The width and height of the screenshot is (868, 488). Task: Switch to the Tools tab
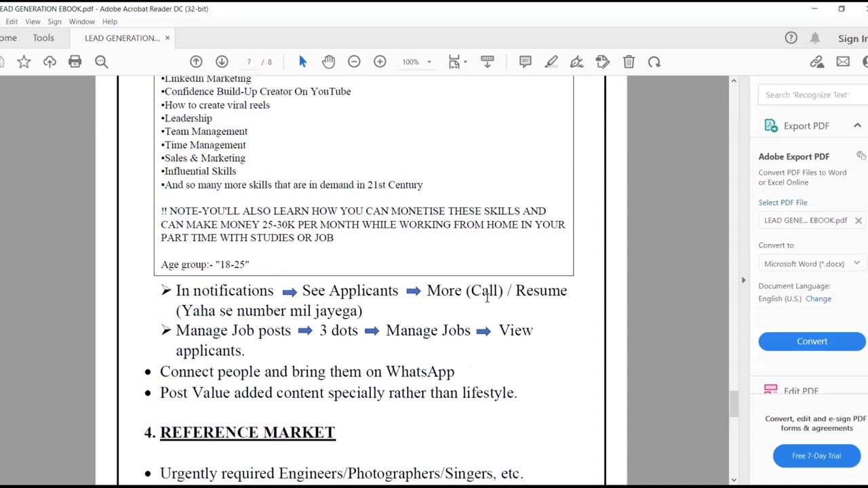(x=43, y=38)
